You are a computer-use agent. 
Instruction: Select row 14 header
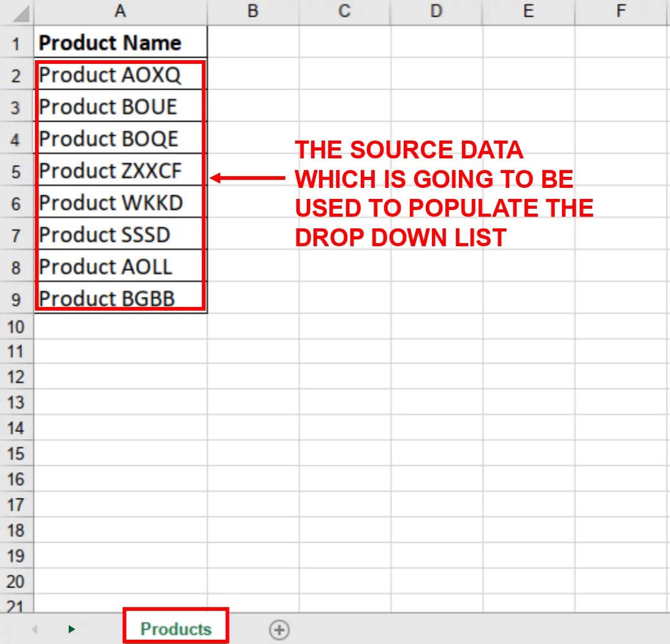coord(16,429)
